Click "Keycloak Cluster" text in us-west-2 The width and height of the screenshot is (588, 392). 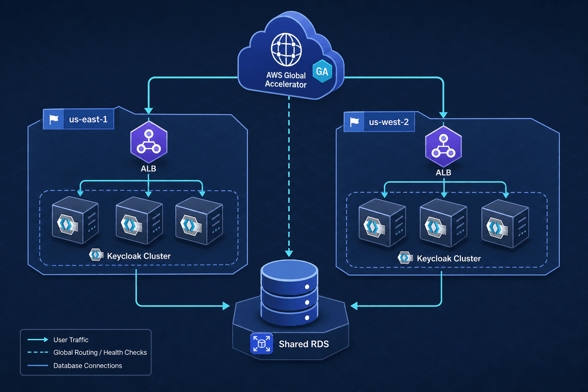point(449,259)
